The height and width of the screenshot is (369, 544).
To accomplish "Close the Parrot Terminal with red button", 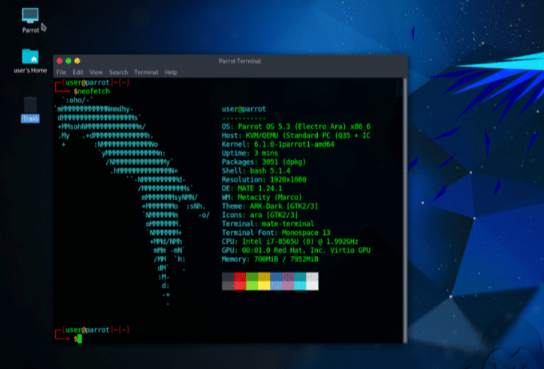I will (60, 61).
